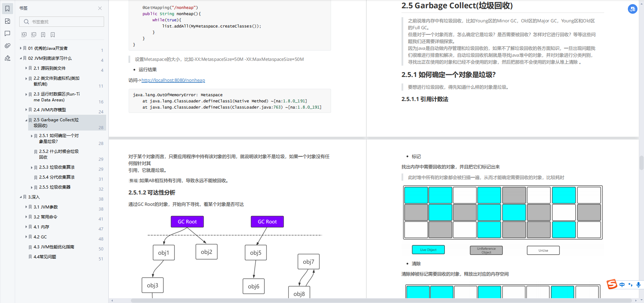
Task: Toggle Chinese/English 中 input mode
Action: point(622,284)
